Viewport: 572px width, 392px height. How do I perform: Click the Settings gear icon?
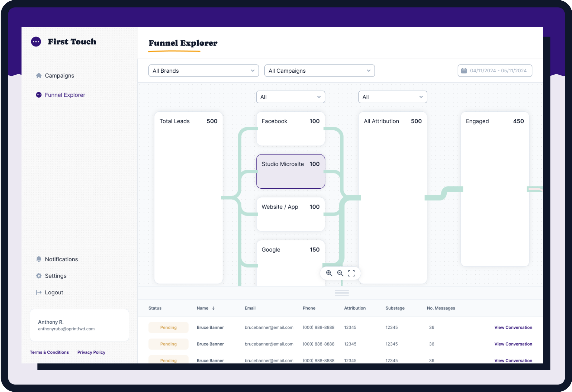pyautogui.click(x=39, y=276)
